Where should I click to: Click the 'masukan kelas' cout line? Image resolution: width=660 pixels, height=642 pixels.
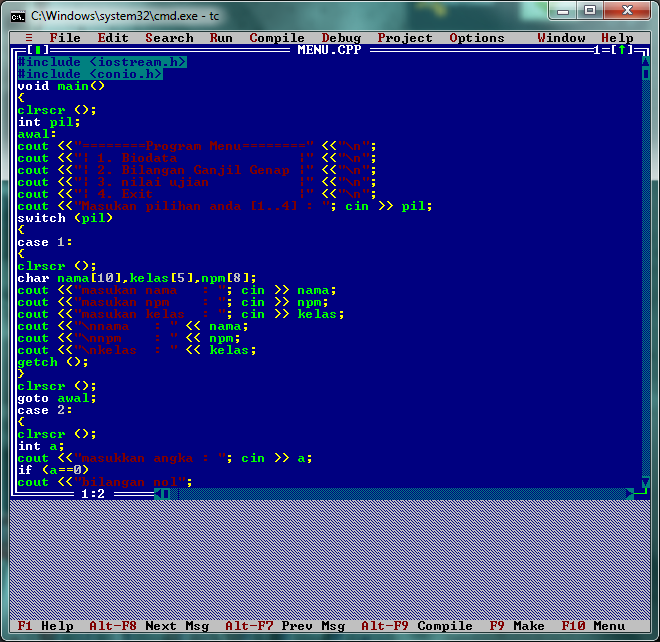tap(181, 314)
